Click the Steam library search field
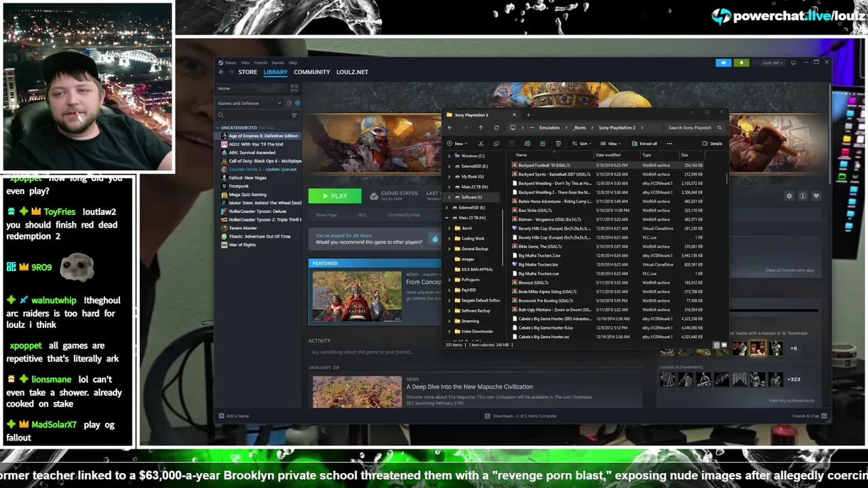 (x=255, y=115)
